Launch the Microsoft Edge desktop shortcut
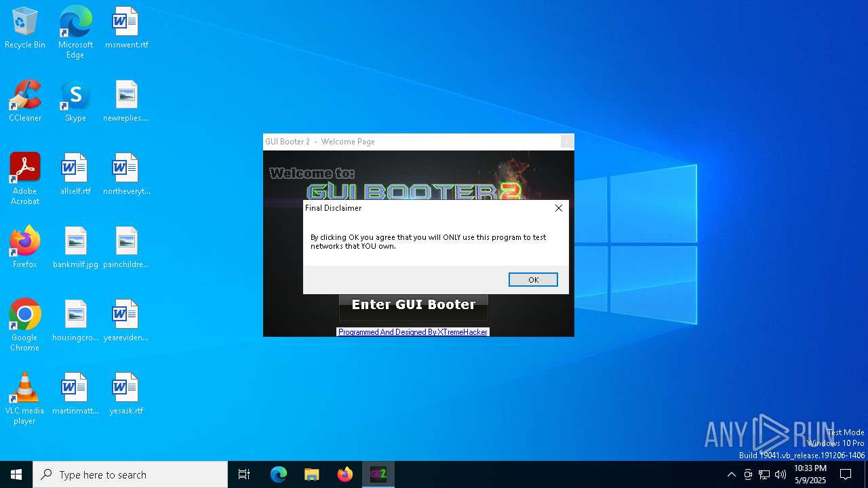868x488 pixels. click(x=75, y=33)
